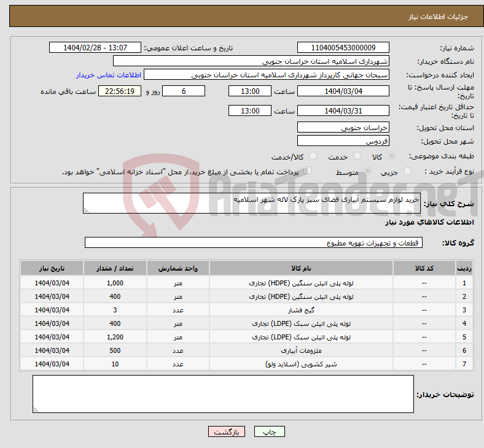Click the price validity date 1404/03/31 field
This screenshot has height=448, width=484.
[343, 110]
